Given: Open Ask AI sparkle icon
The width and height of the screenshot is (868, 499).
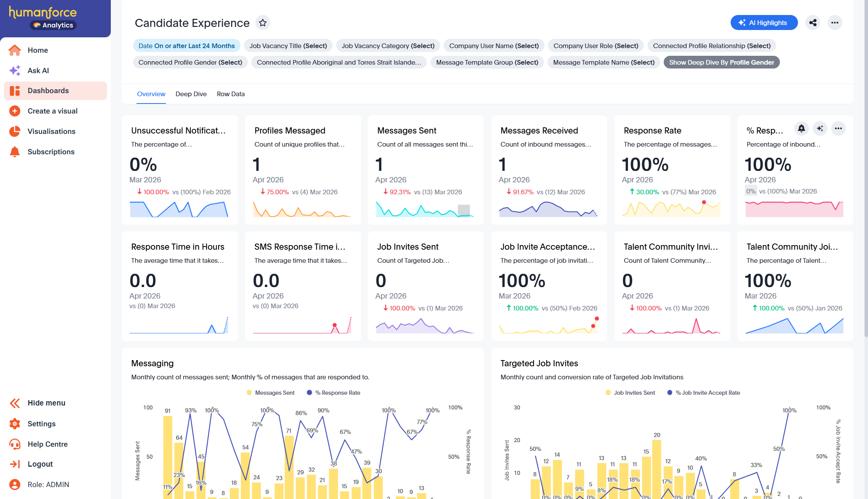Looking at the screenshot, I should tap(15, 70).
